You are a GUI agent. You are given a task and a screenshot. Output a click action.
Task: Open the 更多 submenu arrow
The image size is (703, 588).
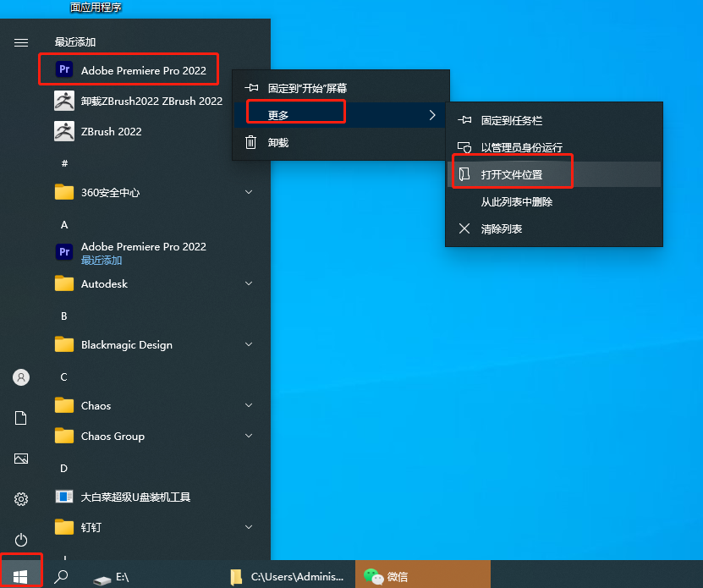432,115
